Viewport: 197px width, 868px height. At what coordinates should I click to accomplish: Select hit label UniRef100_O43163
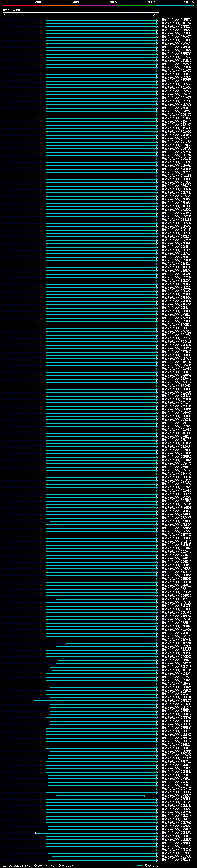[176, 125]
